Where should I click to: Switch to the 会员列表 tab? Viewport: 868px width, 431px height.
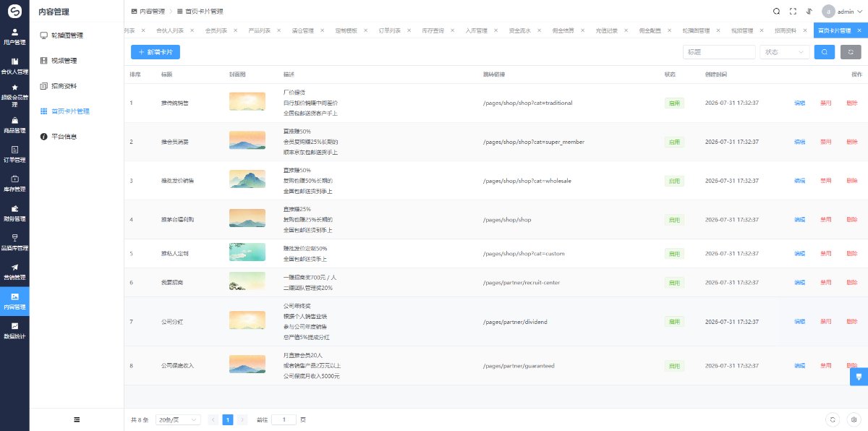tap(216, 31)
